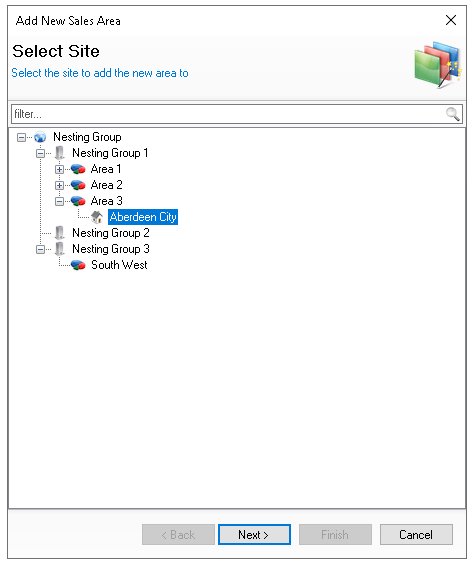Select the Aberdeen City site
Image resolution: width=472 pixels, height=562 pixels.
click(143, 217)
